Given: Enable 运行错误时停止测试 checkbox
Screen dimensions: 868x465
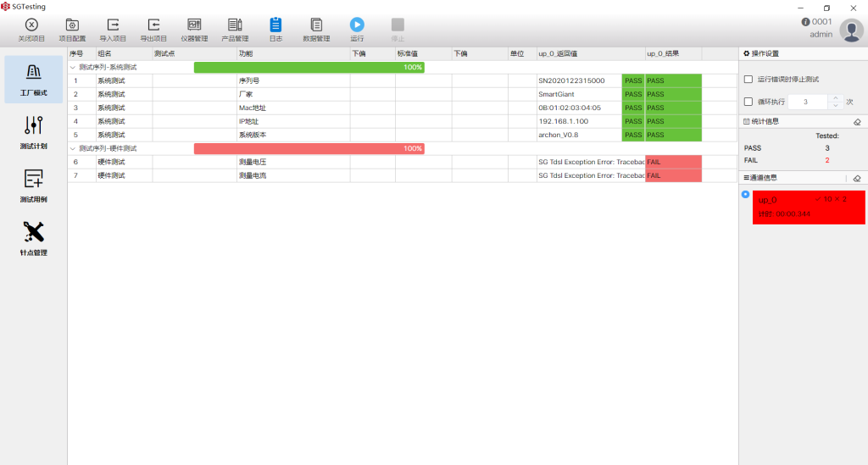Looking at the screenshot, I should coord(748,79).
